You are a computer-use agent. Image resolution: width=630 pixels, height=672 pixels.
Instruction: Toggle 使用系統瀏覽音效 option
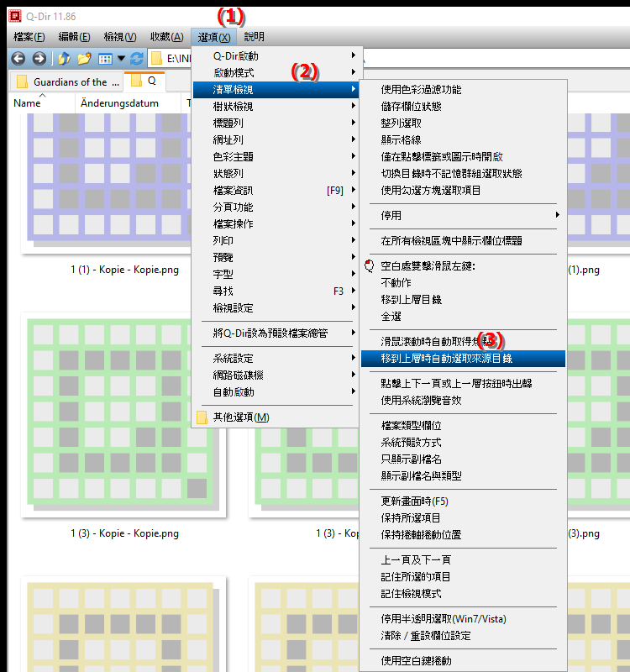point(463,401)
